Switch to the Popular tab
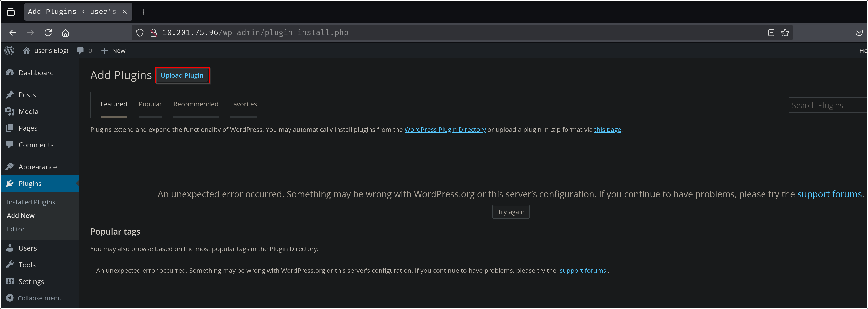Image resolution: width=868 pixels, height=309 pixels. point(150,104)
